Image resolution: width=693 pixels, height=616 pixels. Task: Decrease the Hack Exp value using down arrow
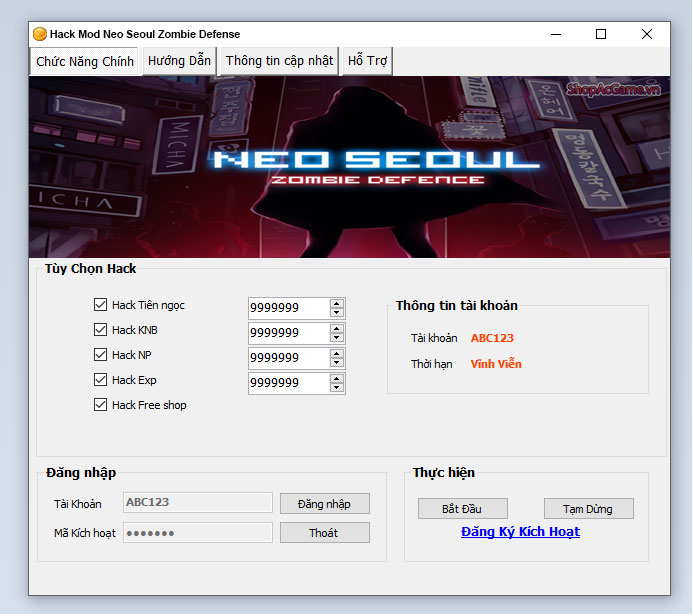(x=337, y=388)
